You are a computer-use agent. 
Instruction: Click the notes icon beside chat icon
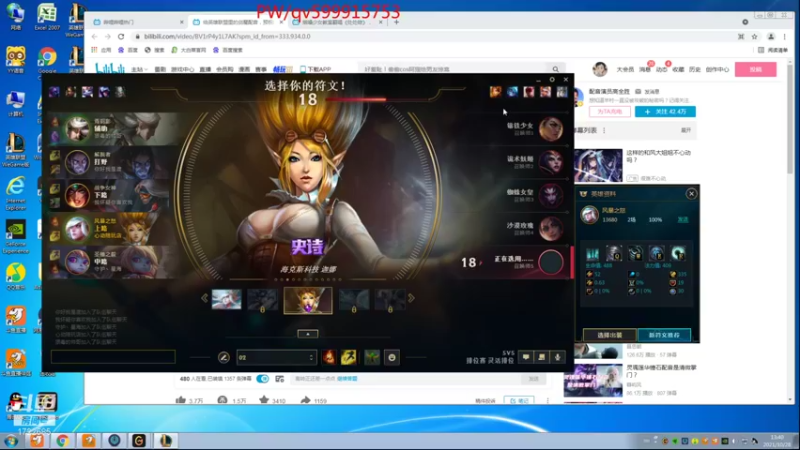coord(542,357)
